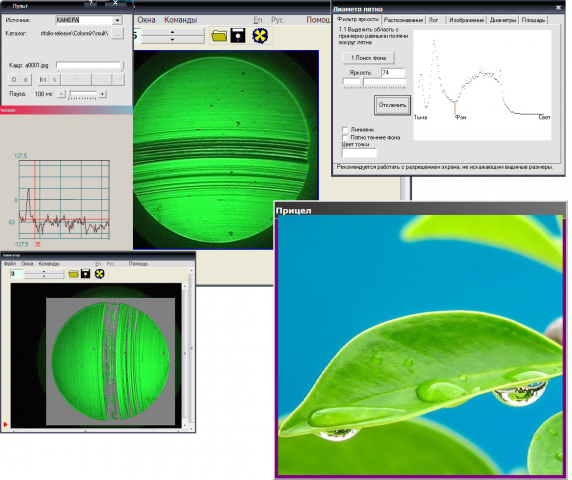The width and height of the screenshot is (572, 480).
Task: Step back one frame with < button
Action: click(x=54, y=80)
